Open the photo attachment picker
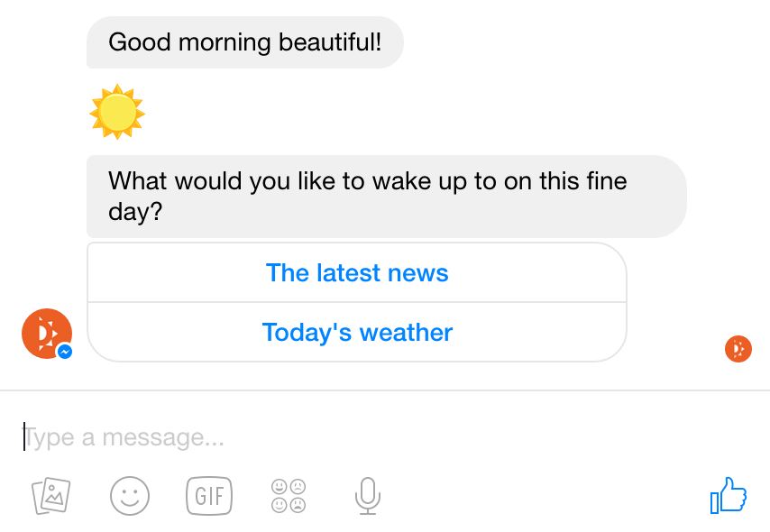Image resolution: width=770 pixels, height=532 pixels. [x=50, y=496]
